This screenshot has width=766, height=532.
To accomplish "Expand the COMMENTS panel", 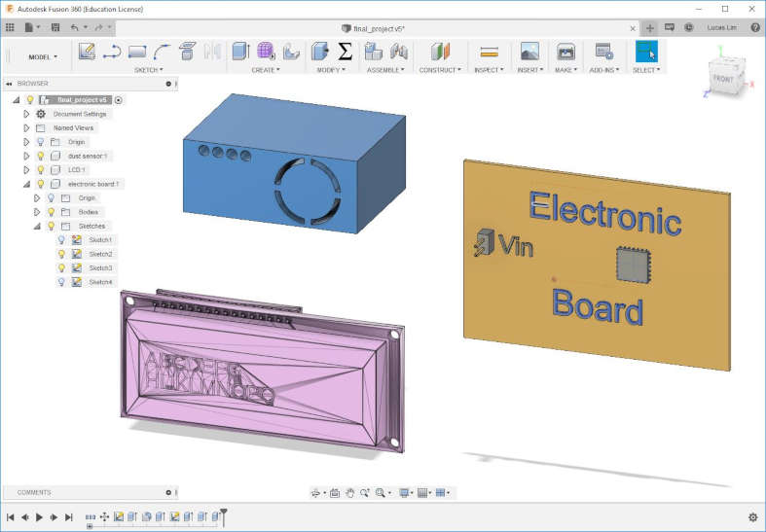I will (168, 492).
